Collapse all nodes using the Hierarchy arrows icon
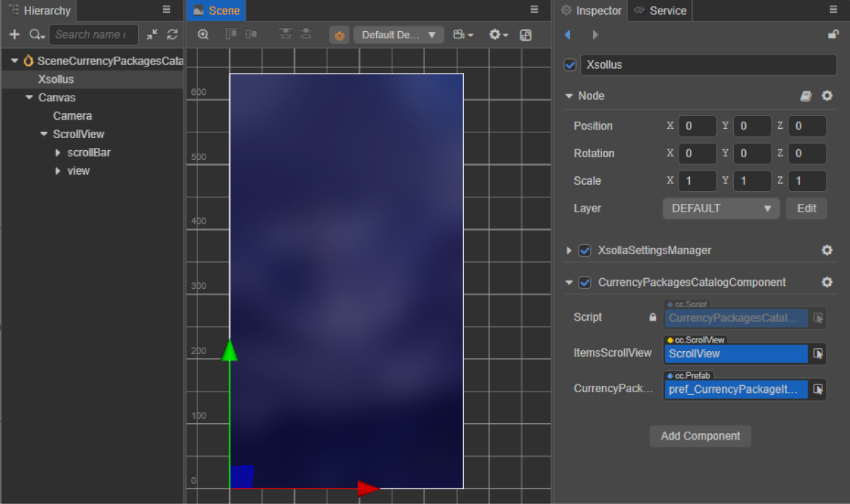The image size is (850, 504). [152, 35]
